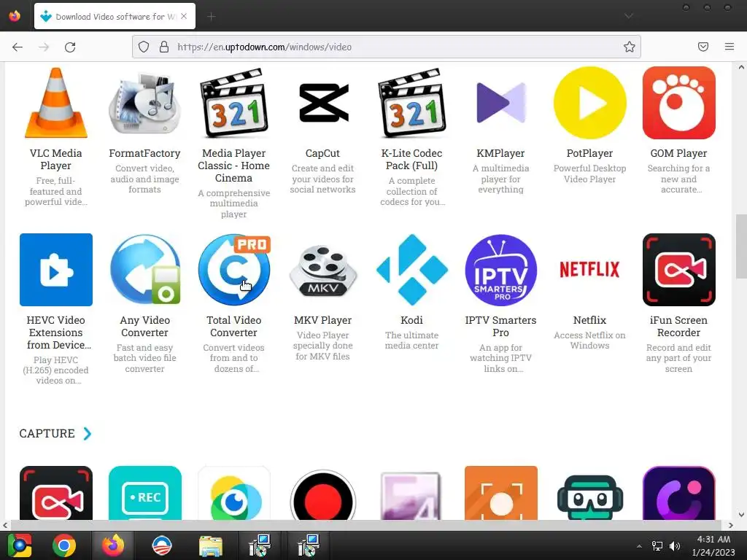Follow the VLC Media Player title link
This screenshot has width=747, height=560.
pos(55,160)
